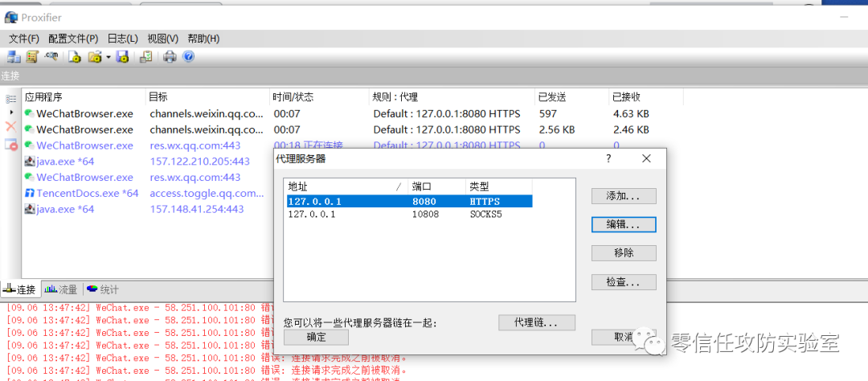
Task: Create a new profile via toolbar icon
Action: coord(75,56)
